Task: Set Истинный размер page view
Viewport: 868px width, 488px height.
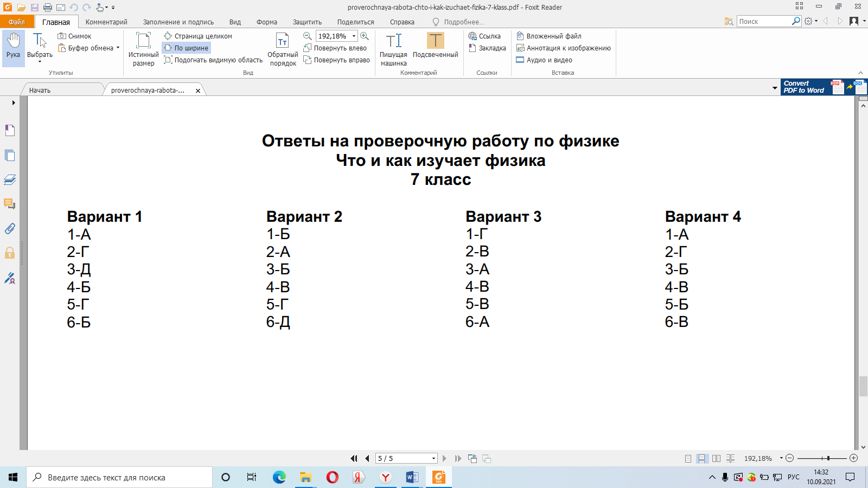Action: pyautogui.click(x=143, y=49)
